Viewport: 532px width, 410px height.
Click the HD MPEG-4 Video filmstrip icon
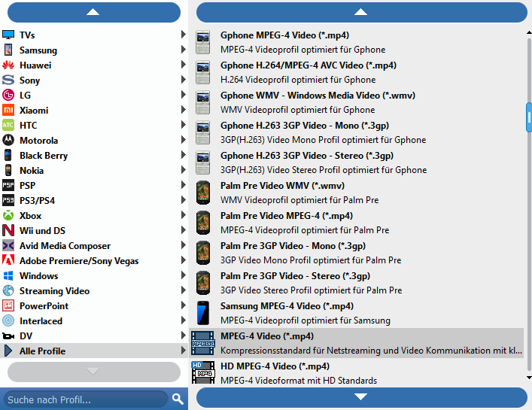point(202,372)
